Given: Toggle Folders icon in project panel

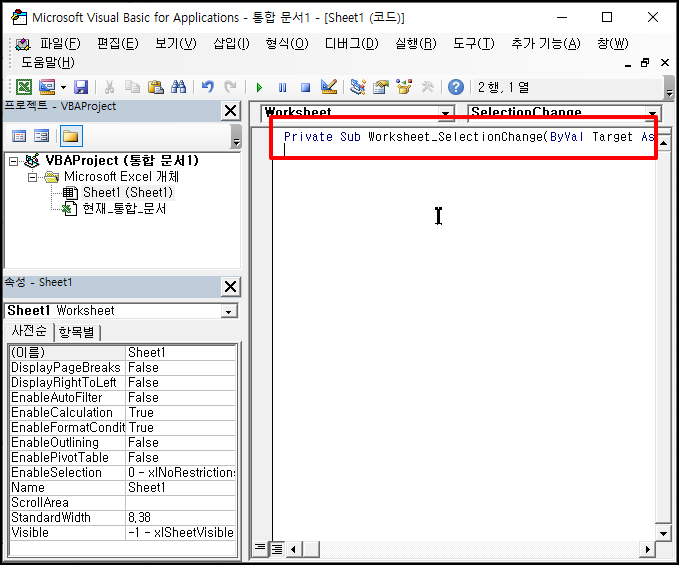Looking at the screenshot, I should (x=71, y=136).
